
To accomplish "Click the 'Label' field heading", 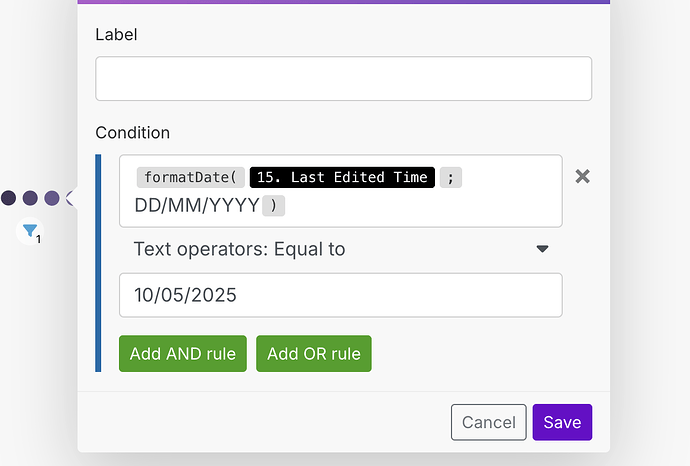I will (116, 34).
